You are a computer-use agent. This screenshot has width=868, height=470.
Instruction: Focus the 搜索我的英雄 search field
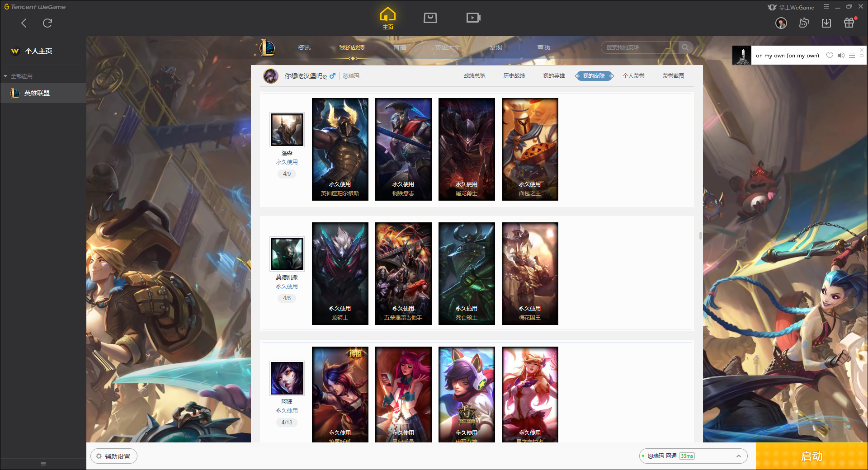pos(640,47)
